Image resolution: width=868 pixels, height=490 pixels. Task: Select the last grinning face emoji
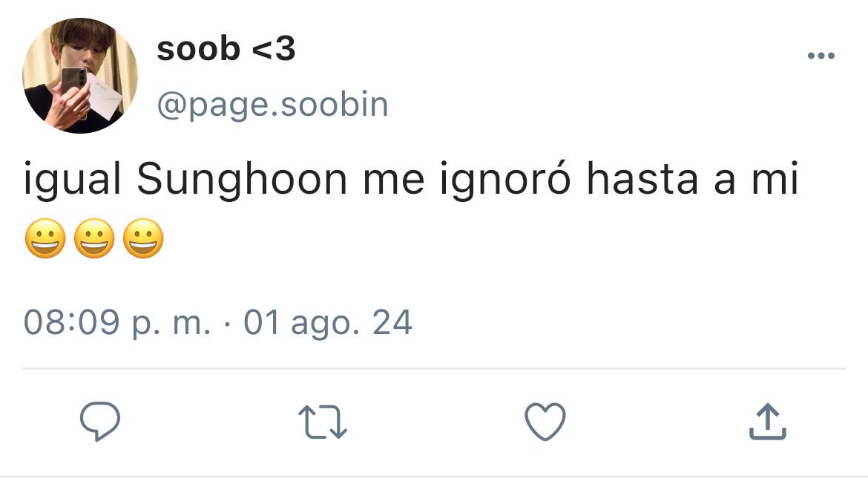pos(143,238)
